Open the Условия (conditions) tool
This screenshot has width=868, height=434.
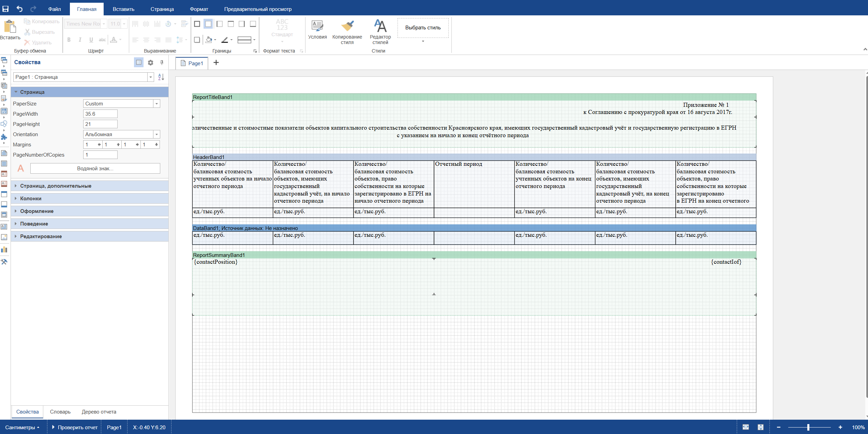pyautogui.click(x=317, y=30)
